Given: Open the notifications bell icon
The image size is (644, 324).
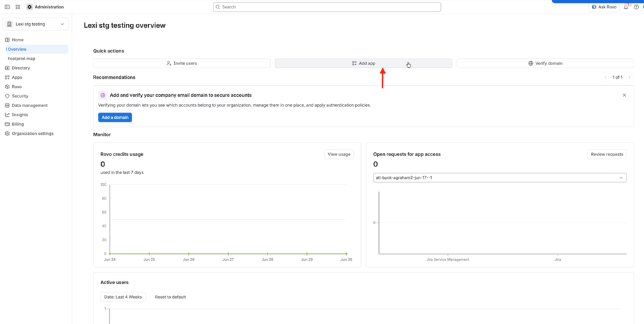Looking at the screenshot, I should pyautogui.click(x=626, y=7).
